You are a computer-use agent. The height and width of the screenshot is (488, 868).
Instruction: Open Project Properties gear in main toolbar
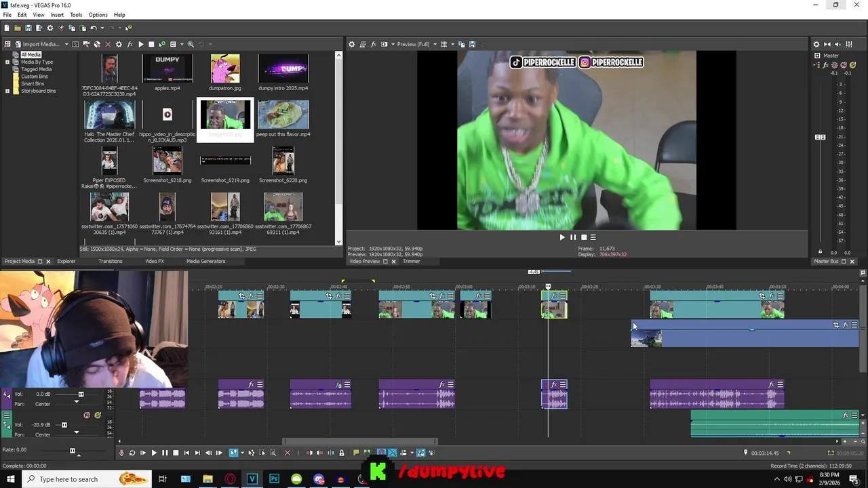click(x=50, y=28)
